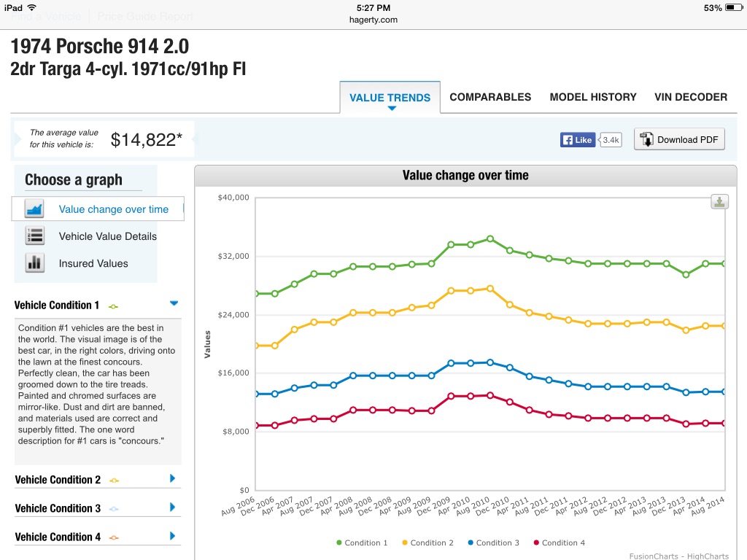Collapse the Vehicle Condition 1 section
Image resolution: width=747 pixels, height=560 pixels.
[x=173, y=303]
